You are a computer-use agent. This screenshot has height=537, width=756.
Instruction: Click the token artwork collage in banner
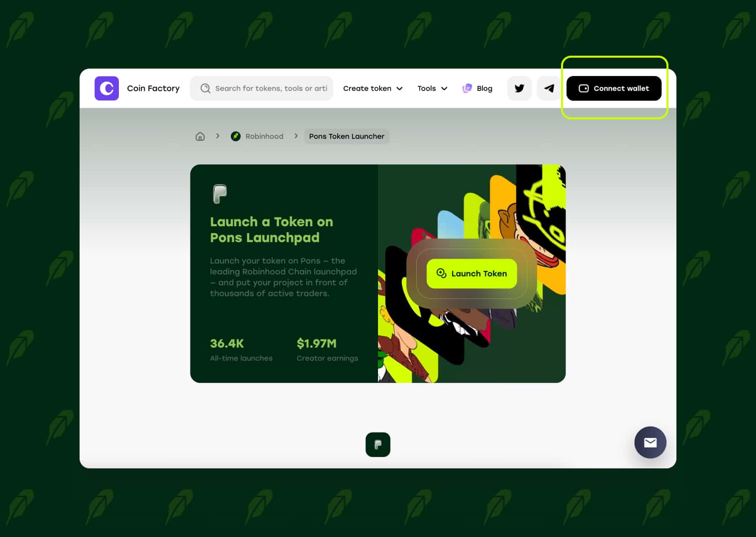[x=472, y=273]
